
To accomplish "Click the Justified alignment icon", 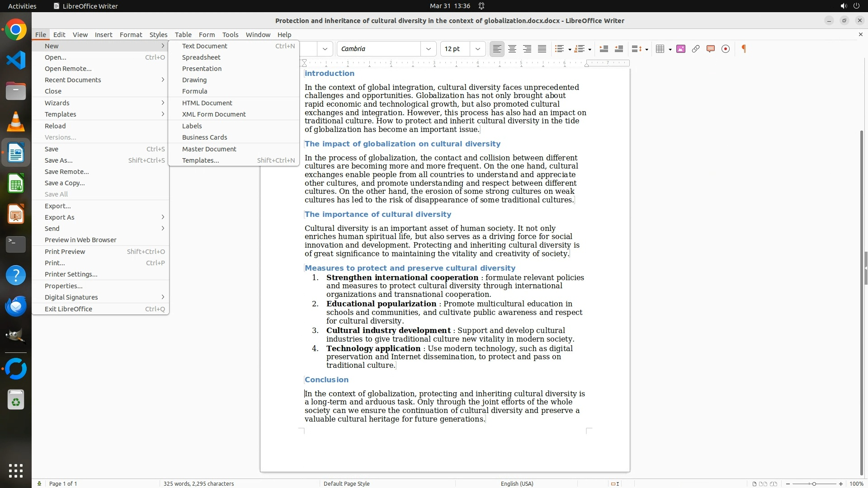I will pyautogui.click(x=542, y=49).
